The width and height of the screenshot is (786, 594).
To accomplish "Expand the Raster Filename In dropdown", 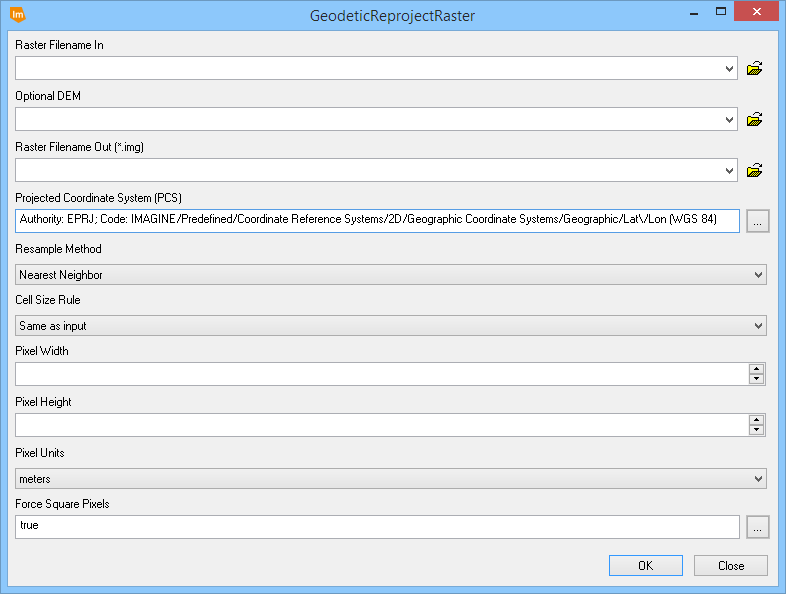I will pyautogui.click(x=729, y=69).
